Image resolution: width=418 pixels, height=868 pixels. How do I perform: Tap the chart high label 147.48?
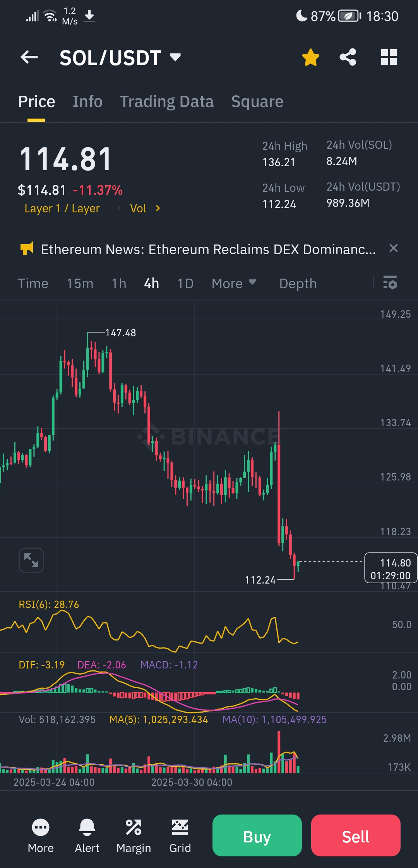120,333
